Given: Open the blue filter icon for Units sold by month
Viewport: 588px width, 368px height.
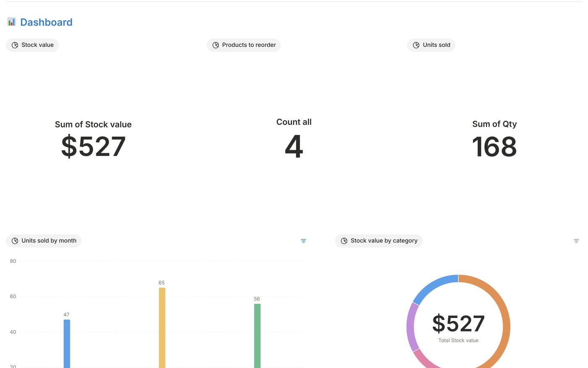Looking at the screenshot, I should click(303, 241).
